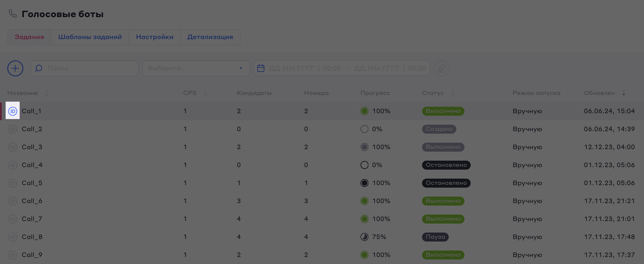644x264 pixels.
Task: Open the Настройки tab
Action: point(155,37)
